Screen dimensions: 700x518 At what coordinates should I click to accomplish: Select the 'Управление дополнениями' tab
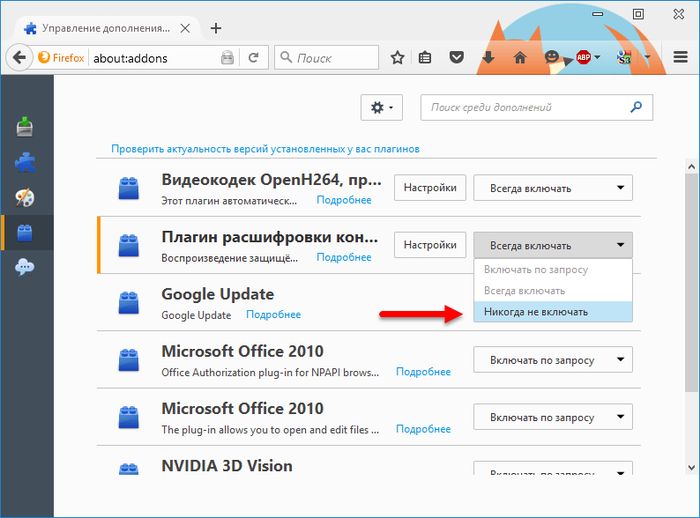(x=106, y=28)
